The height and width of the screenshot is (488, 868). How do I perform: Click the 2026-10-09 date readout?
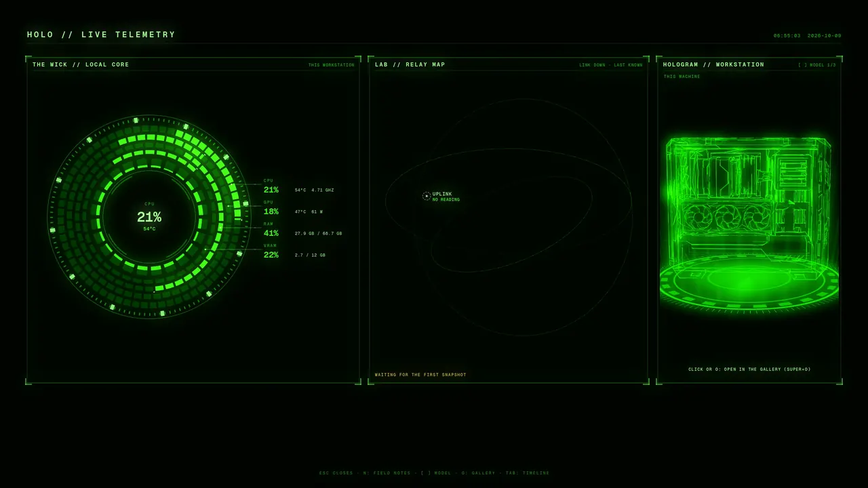click(x=825, y=36)
